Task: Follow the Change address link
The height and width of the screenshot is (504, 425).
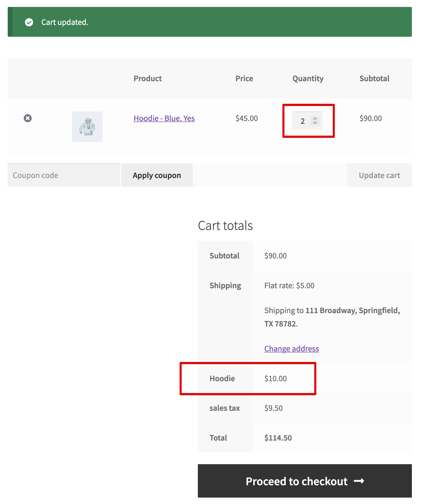Action: 291,349
